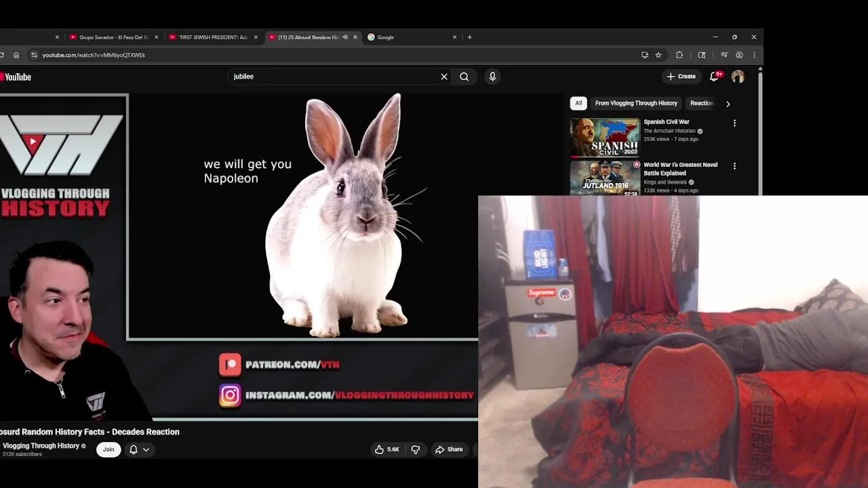The width and height of the screenshot is (868, 488).
Task: Open YouTube notifications bell
Action: 714,77
